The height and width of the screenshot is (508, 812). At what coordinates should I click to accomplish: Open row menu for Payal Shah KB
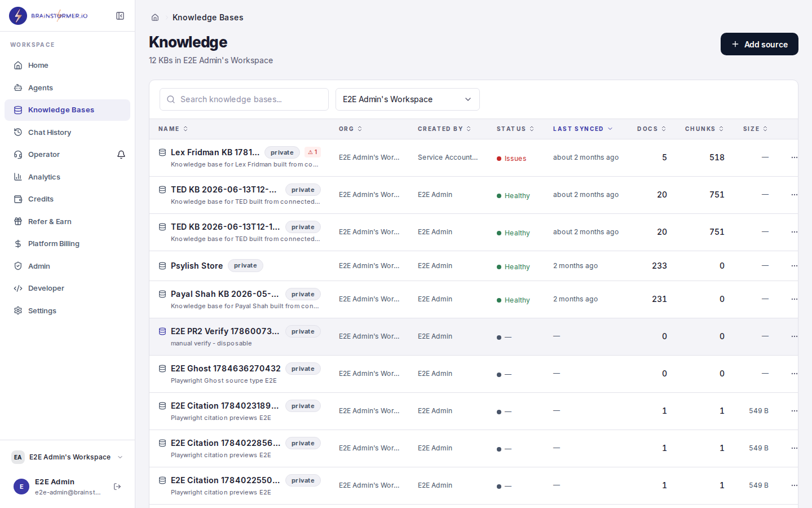[x=794, y=299]
